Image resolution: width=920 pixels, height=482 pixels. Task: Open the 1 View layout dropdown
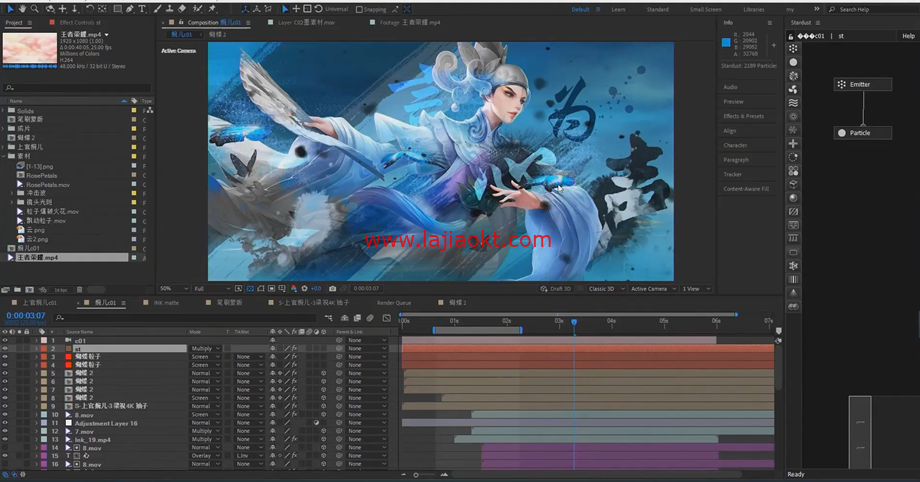point(696,288)
